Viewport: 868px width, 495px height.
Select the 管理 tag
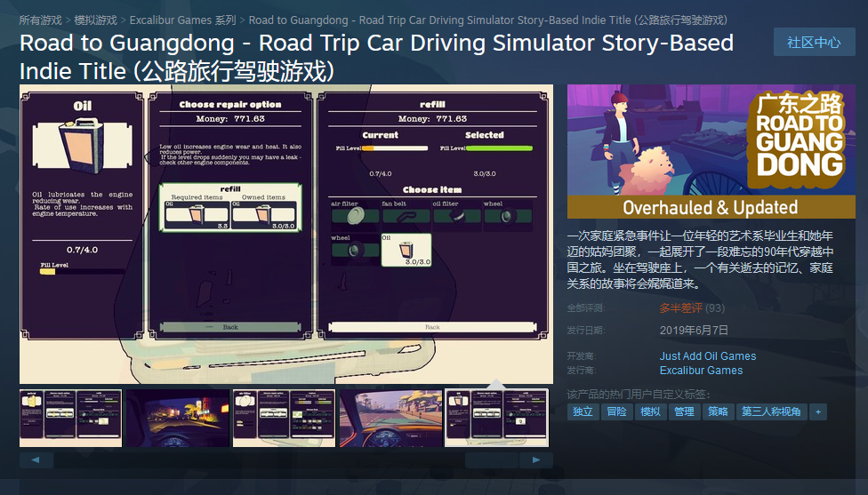[684, 411]
